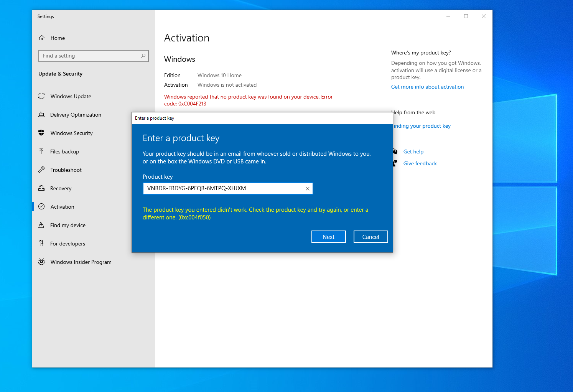
Task: Click the Windows Insider Program cat icon
Action: [x=41, y=262]
